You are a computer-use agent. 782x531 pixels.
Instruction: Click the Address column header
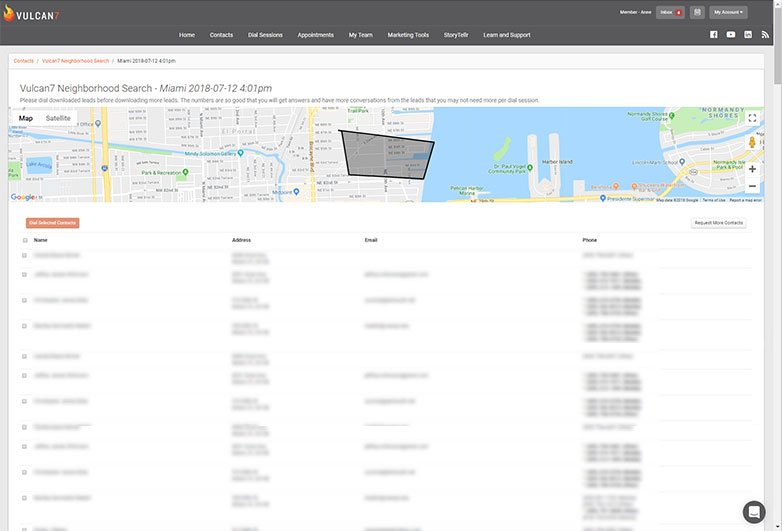[241, 240]
